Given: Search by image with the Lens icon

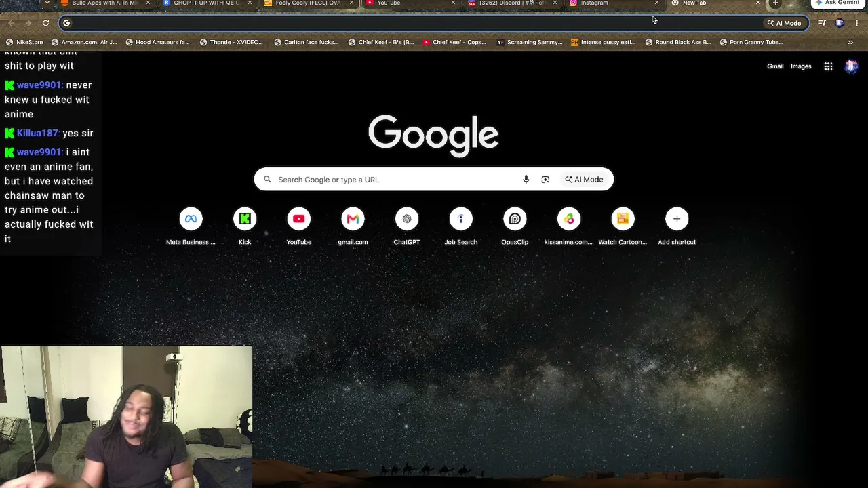Looking at the screenshot, I should (545, 180).
